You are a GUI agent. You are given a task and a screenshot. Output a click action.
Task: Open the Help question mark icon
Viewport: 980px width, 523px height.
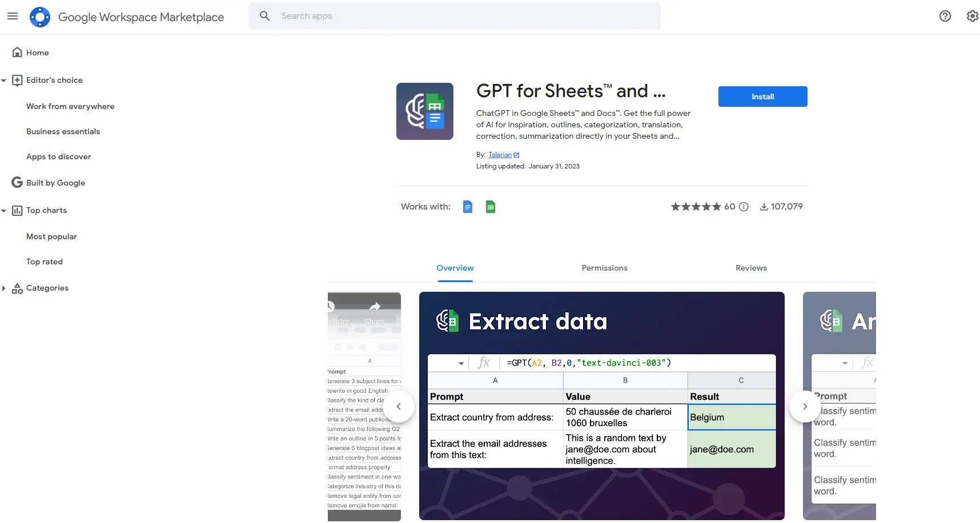pos(945,16)
